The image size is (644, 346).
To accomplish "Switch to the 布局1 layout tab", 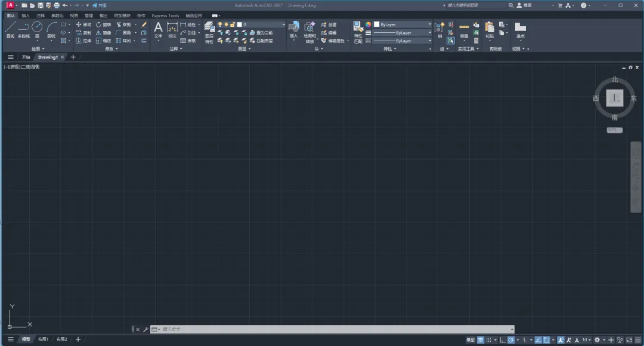I will (x=43, y=339).
